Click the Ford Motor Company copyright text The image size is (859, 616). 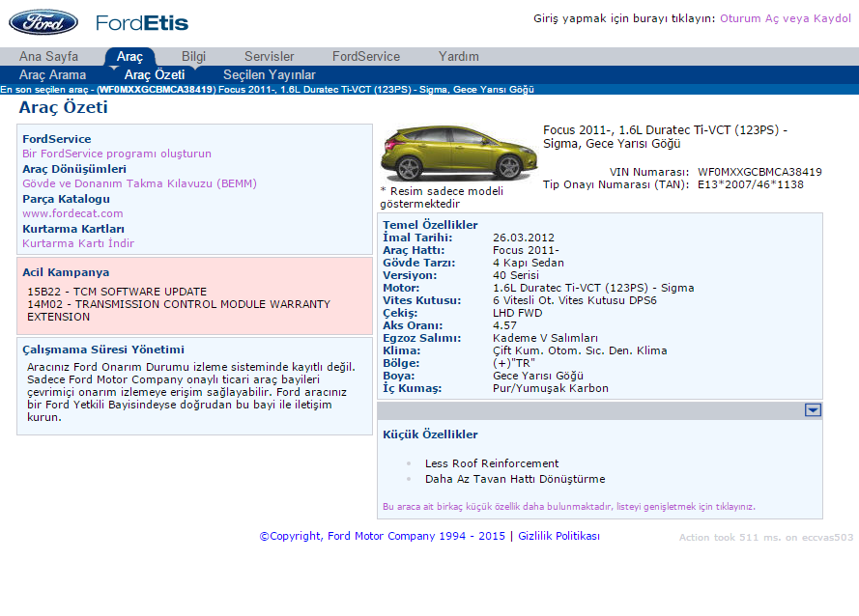(382, 536)
